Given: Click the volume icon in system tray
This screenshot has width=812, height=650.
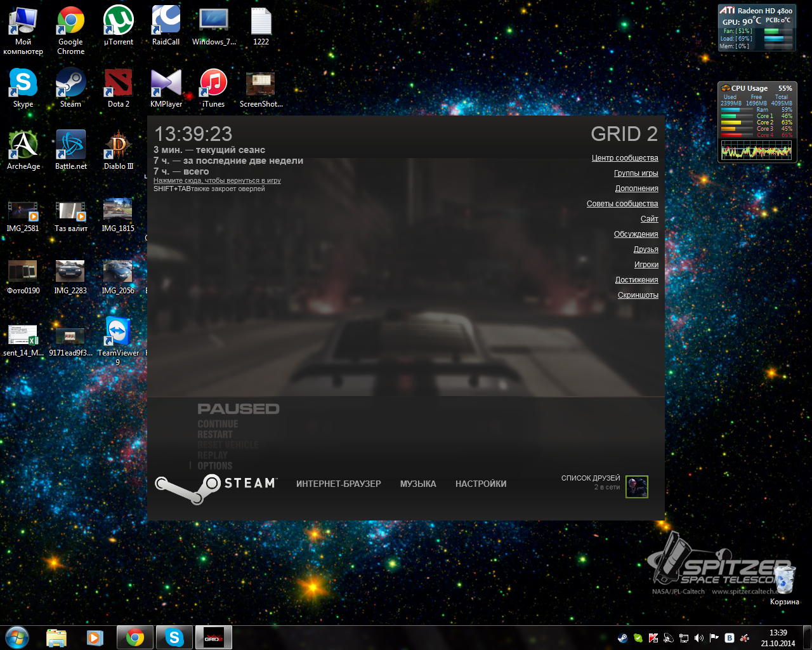Looking at the screenshot, I should 699,638.
